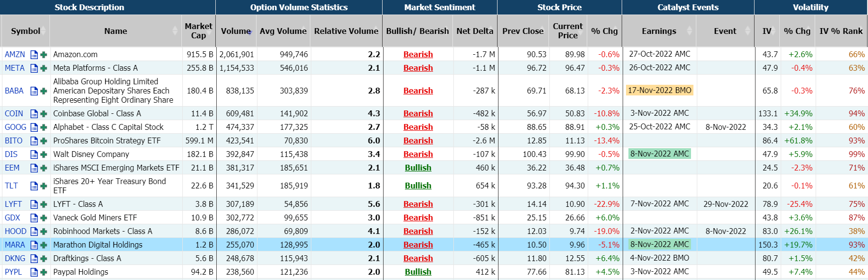The image size is (868, 280).
Task: Open the document icon in MARA row
Action: pos(34,245)
